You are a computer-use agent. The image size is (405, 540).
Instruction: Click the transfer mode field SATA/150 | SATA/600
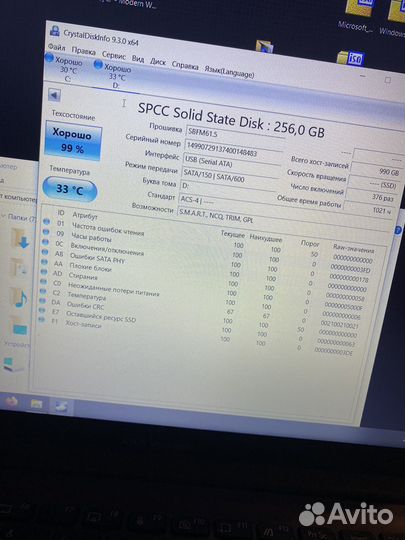[x=230, y=177]
